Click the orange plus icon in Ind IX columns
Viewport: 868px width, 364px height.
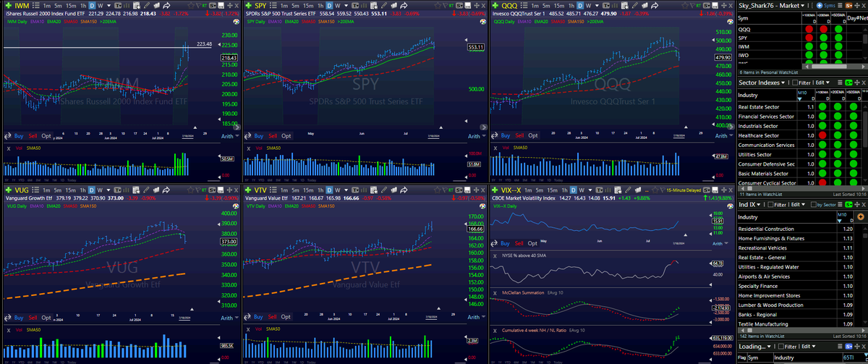[861, 217]
